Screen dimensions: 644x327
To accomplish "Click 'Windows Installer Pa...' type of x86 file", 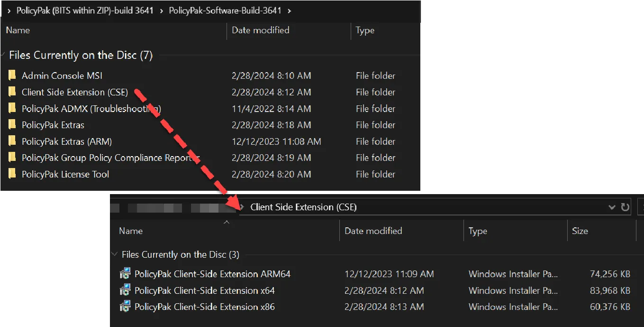I will [x=513, y=307].
